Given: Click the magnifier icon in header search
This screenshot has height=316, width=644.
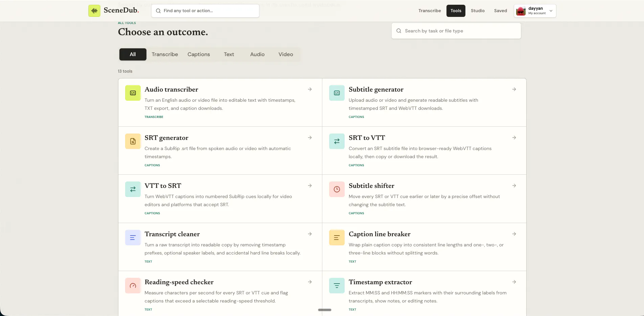Looking at the screenshot, I should tap(158, 11).
